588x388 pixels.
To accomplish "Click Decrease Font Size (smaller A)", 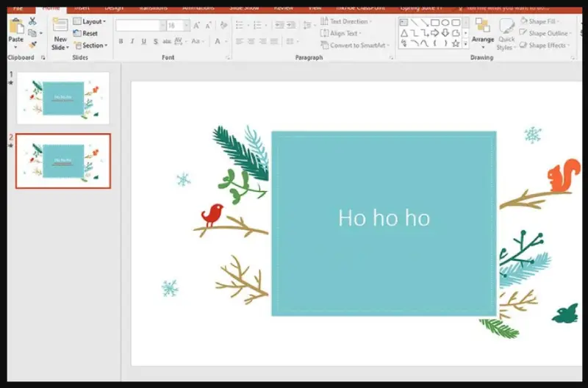I will point(208,26).
